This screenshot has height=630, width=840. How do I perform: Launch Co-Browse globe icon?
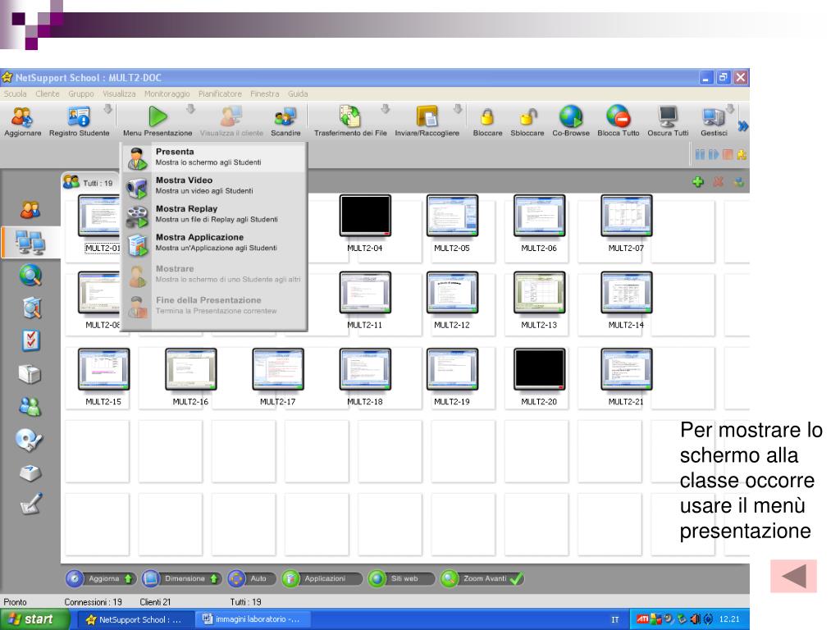571,116
